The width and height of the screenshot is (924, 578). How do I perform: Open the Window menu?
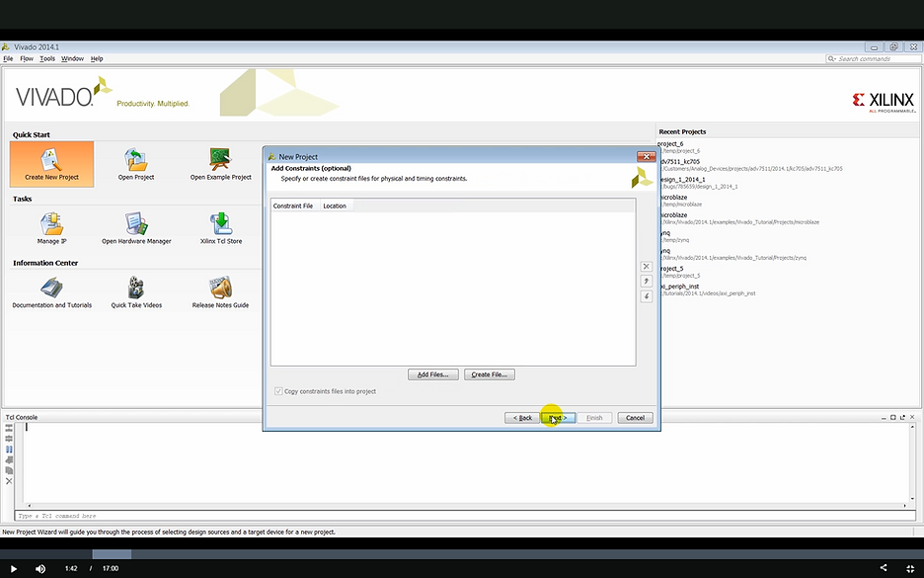pyautogui.click(x=72, y=59)
